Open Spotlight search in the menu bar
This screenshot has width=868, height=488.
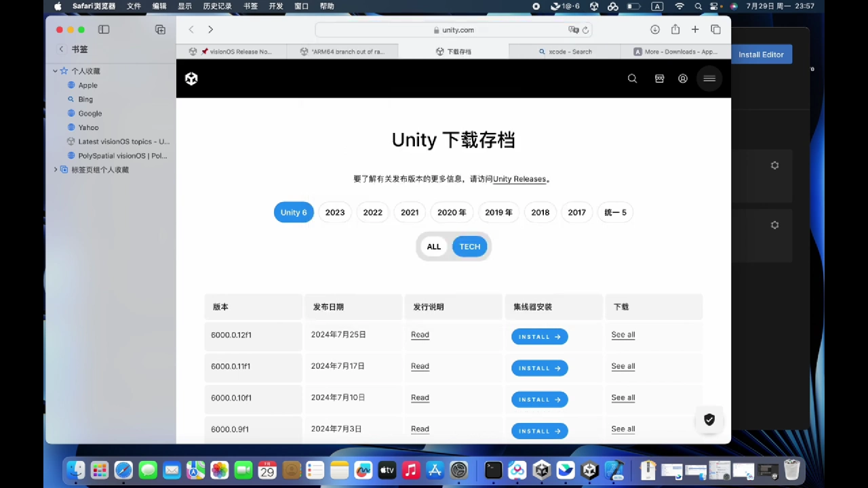(698, 6)
